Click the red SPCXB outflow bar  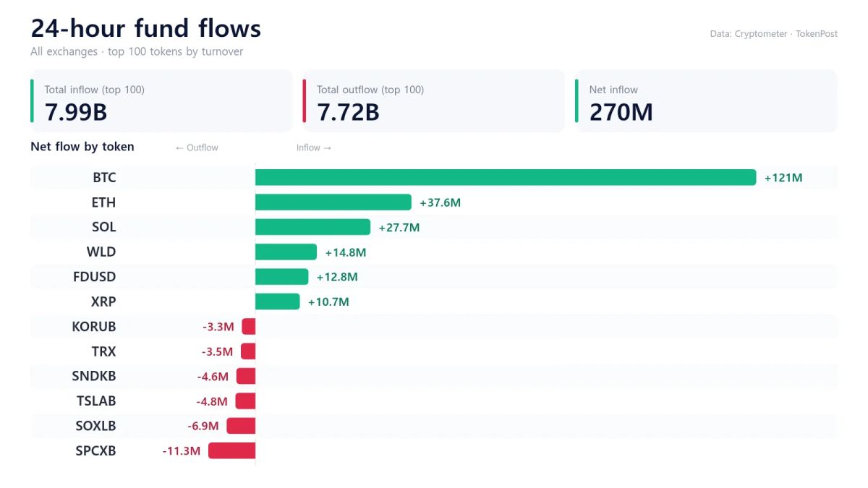pos(232,451)
